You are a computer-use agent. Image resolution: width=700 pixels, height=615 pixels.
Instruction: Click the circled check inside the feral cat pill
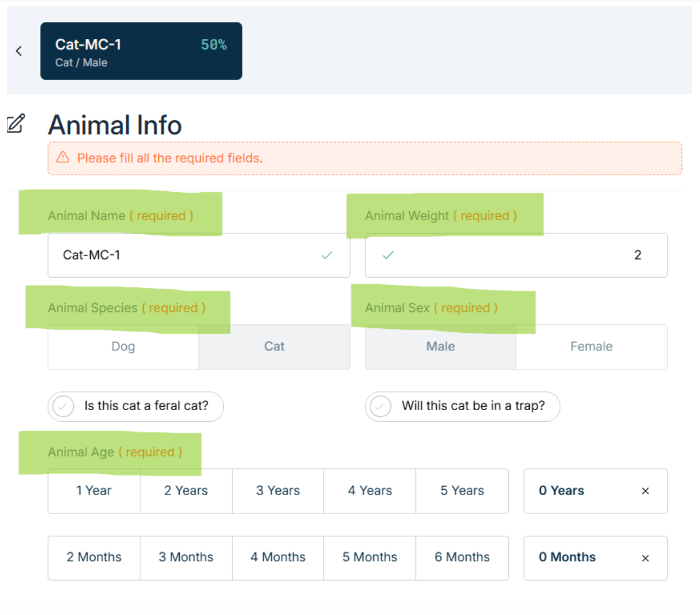click(63, 407)
